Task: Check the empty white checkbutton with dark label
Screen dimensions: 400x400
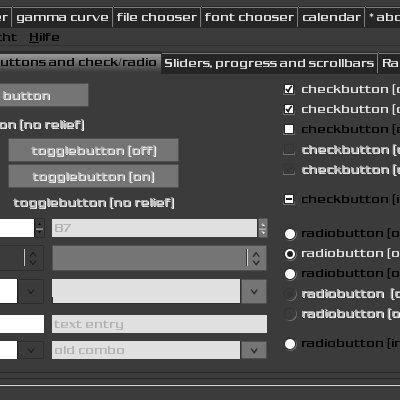Action: [289, 129]
